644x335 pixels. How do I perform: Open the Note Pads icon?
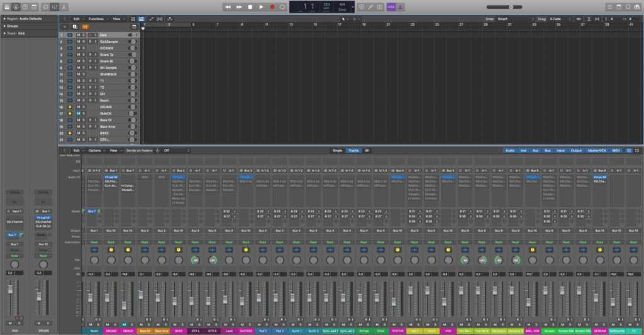point(619,7)
